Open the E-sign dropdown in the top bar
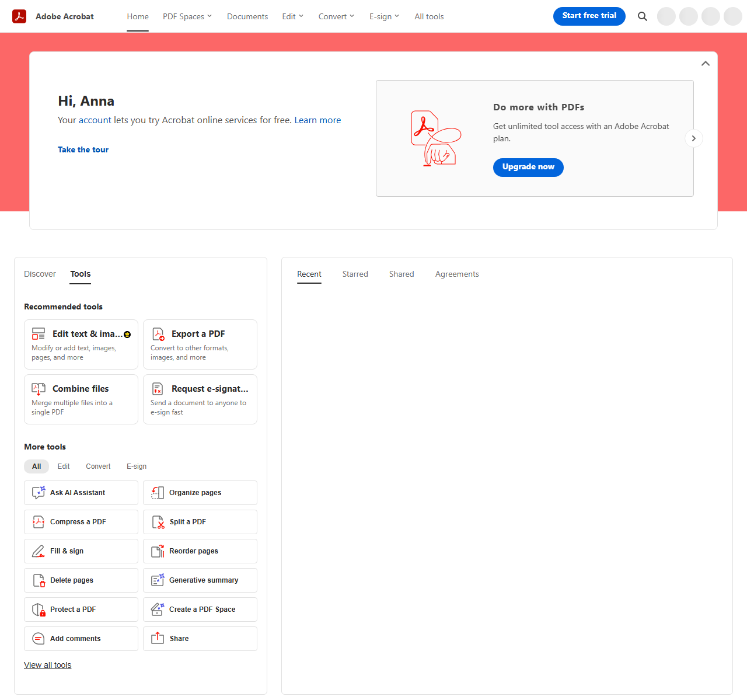The height and width of the screenshot is (700, 747). [x=385, y=16]
